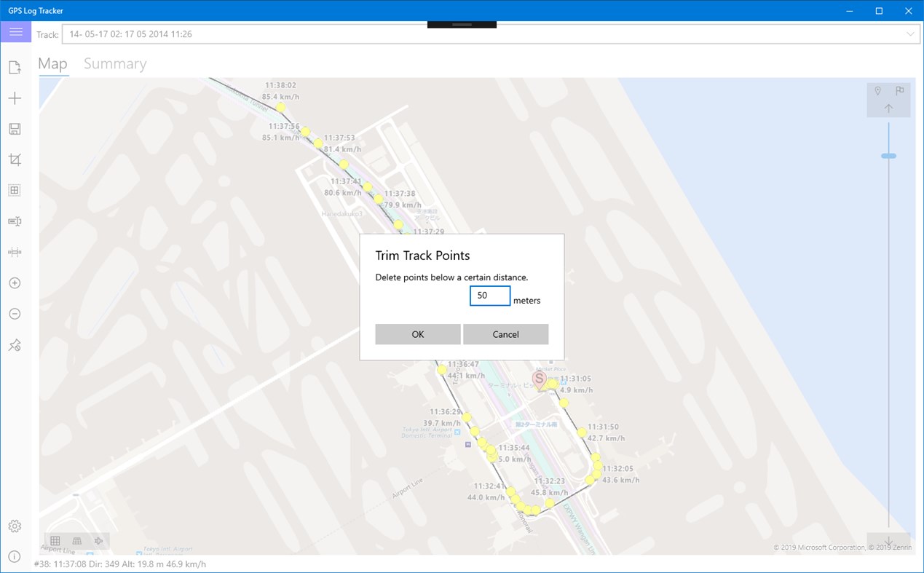Viewport: 924px width, 573px height.
Task: Switch to the Summary tab
Action: pyautogui.click(x=114, y=63)
